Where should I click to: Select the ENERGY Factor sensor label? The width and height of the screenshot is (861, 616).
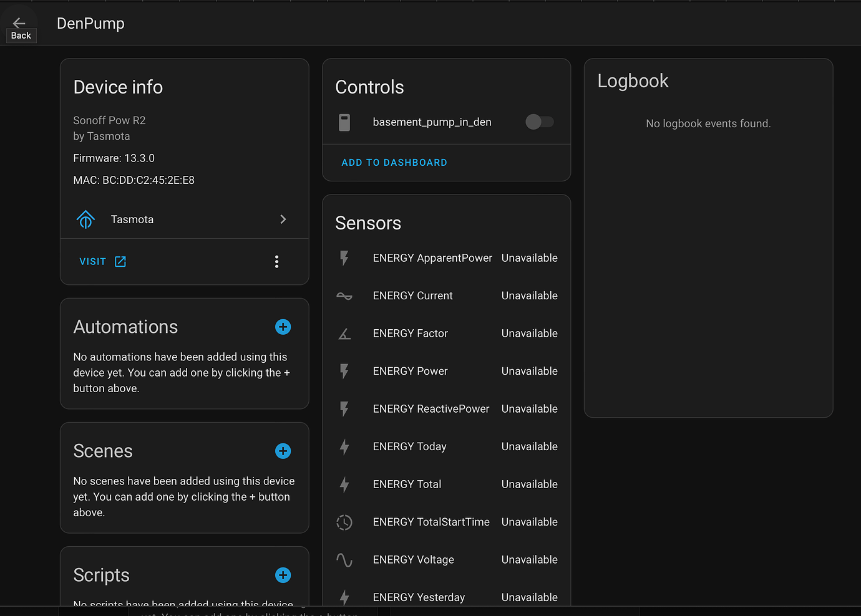click(x=411, y=334)
